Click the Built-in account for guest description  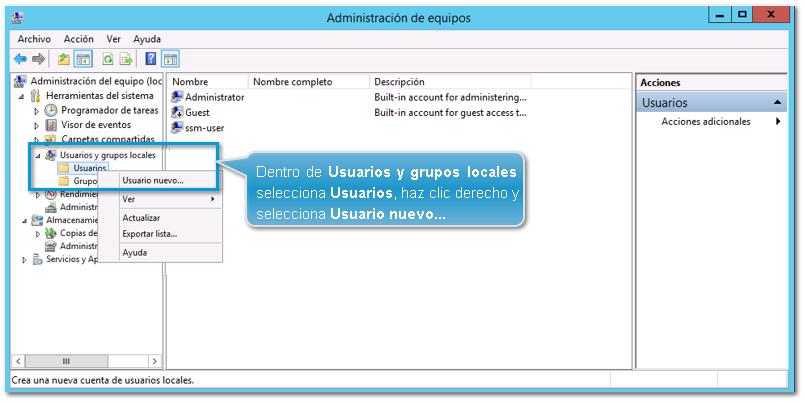[450, 112]
